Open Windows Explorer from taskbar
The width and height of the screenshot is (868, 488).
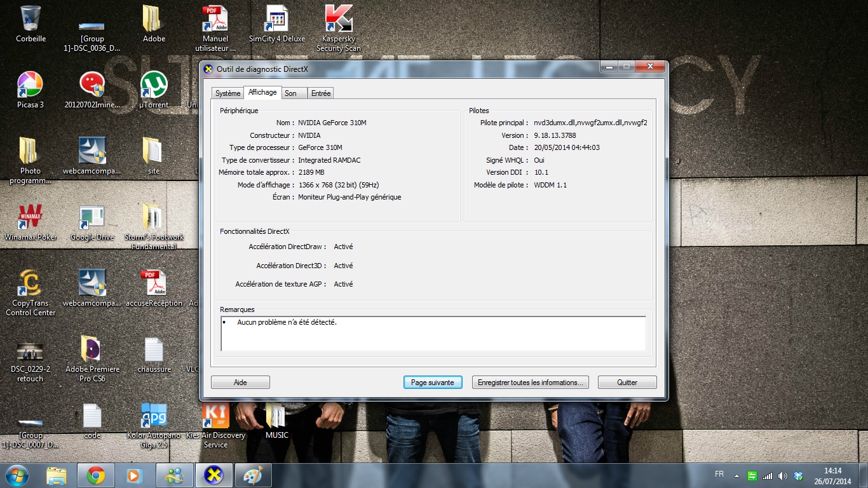pyautogui.click(x=57, y=475)
